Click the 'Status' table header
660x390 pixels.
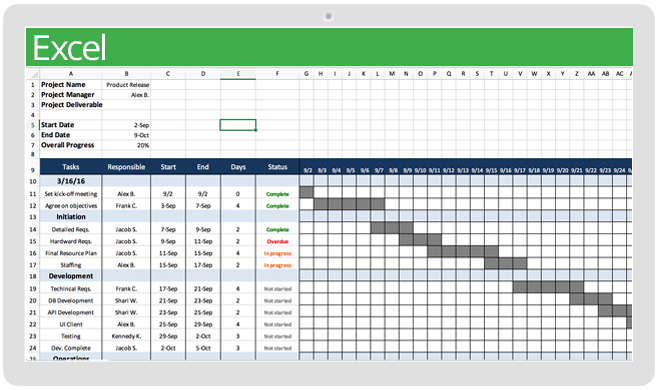coord(277,167)
